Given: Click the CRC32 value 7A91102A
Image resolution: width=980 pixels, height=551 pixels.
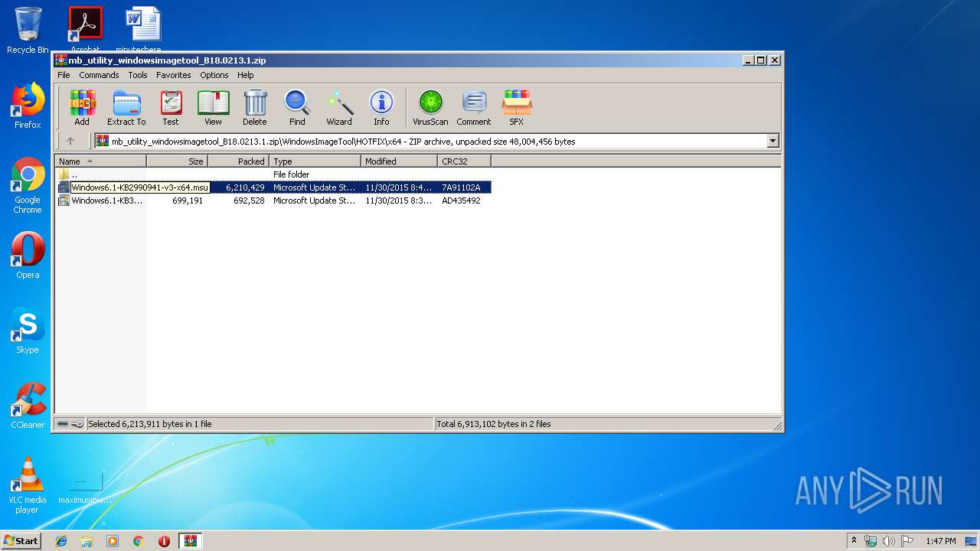Looking at the screenshot, I should [461, 187].
